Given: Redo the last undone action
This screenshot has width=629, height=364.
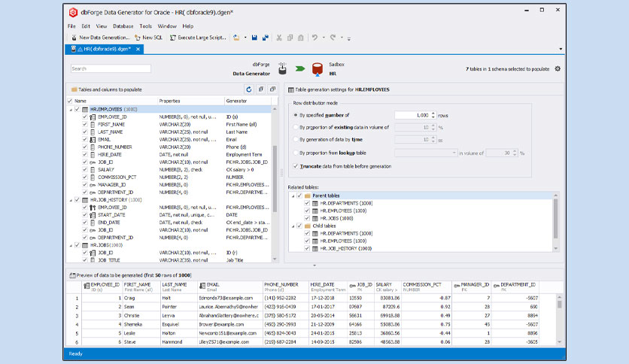Looking at the screenshot, I should 333,38.
